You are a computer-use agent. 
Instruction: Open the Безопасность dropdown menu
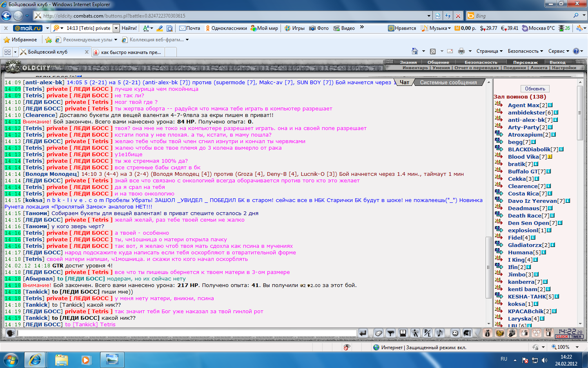point(526,51)
